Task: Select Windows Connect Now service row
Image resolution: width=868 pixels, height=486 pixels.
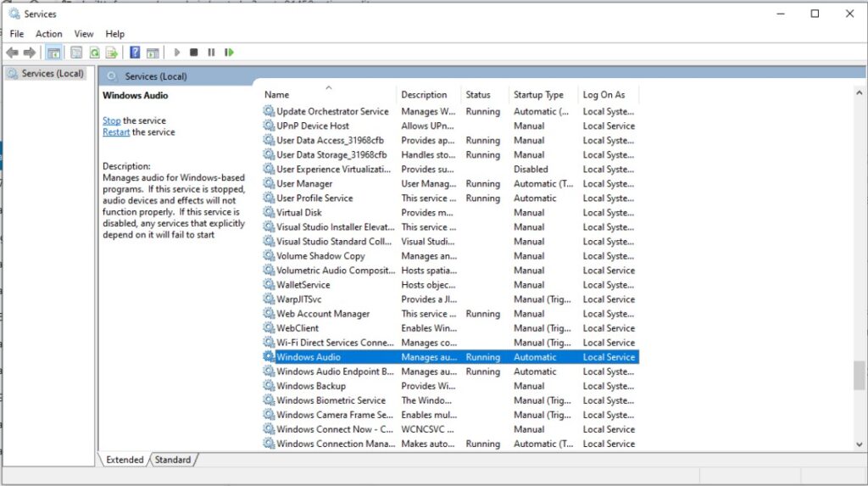Action: [450, 429]
